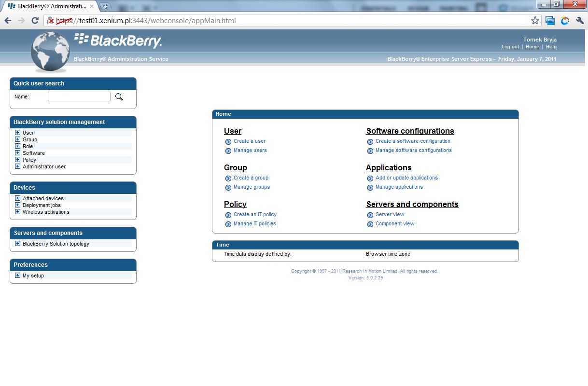Open the Create a user link
The image size is (588, 386).
[x=250, y=141]
